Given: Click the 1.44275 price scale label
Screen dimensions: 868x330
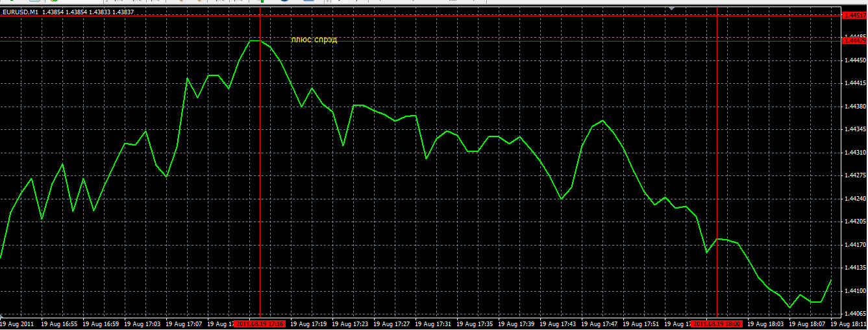Looking at the screenshot, I should click(855, 176).
